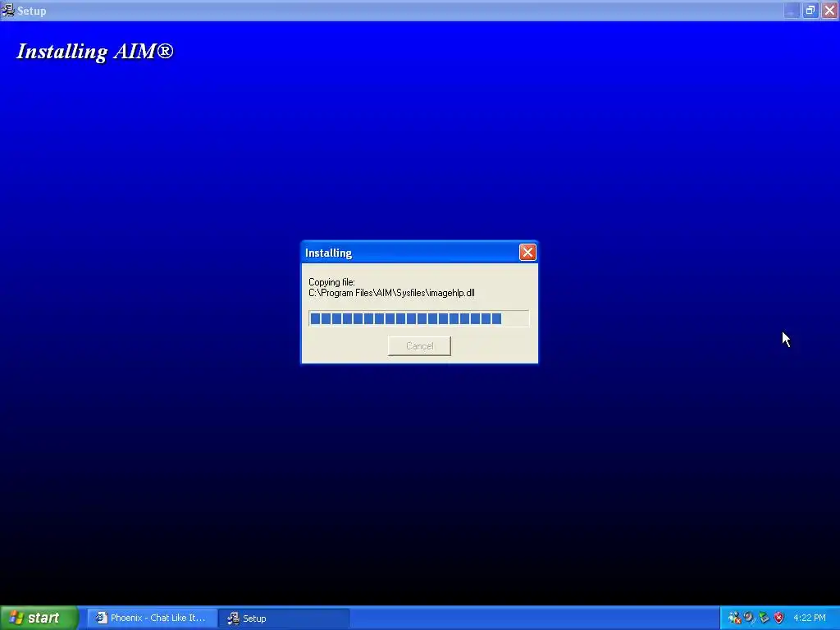Open the red Security Center shield icon
The image size is (840, 630).
click(x=779, y=618)
